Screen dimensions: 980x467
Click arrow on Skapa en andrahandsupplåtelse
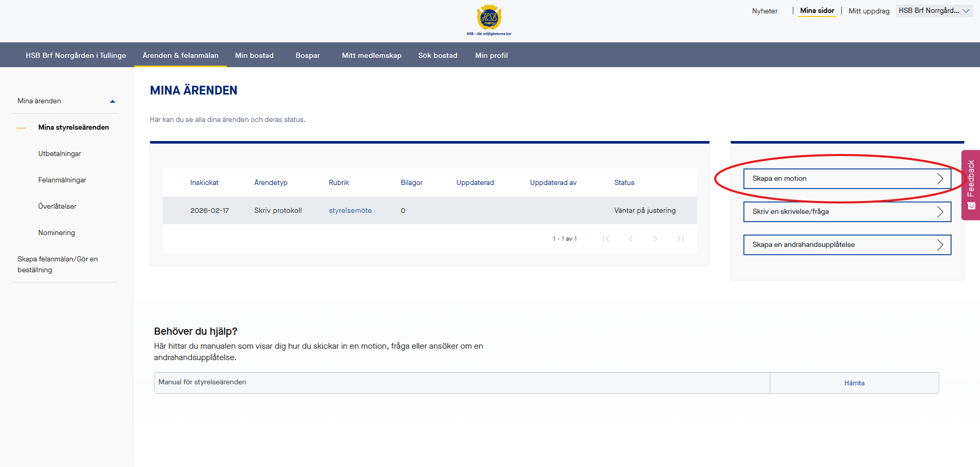[940, 245]
